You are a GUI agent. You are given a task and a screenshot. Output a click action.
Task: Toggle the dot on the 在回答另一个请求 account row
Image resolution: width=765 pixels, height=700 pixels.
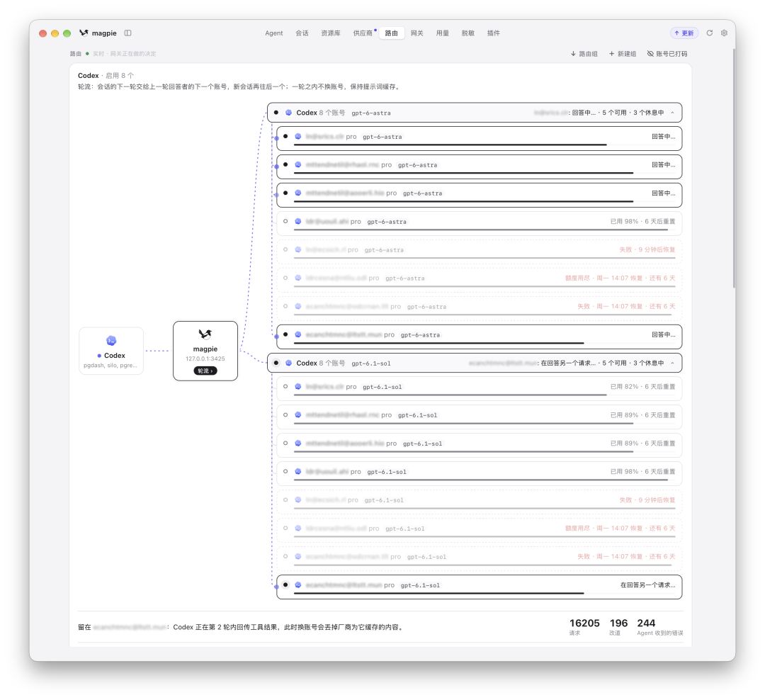pyautogui.click(x=285, y=585)
